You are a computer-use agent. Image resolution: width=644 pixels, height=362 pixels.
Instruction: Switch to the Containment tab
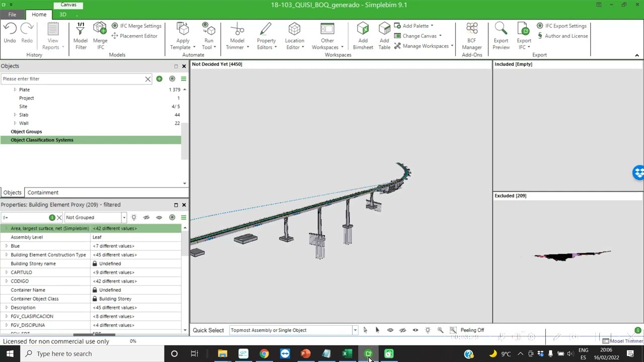[43, 193]
